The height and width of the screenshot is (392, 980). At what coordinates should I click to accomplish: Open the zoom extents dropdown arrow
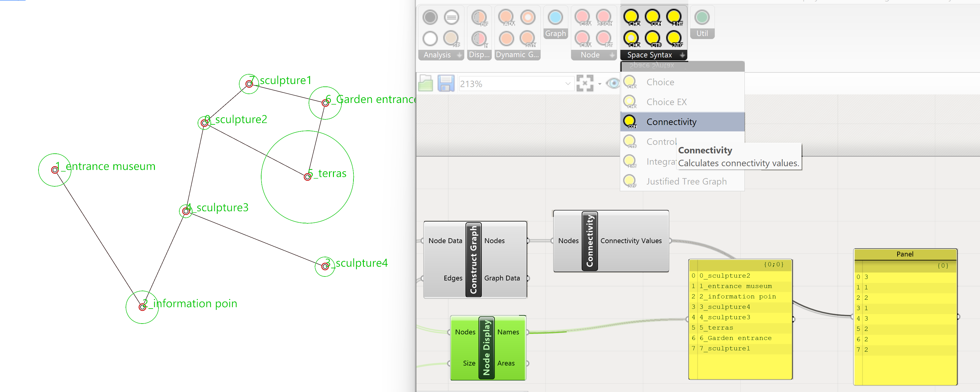(x=600, y=84)
